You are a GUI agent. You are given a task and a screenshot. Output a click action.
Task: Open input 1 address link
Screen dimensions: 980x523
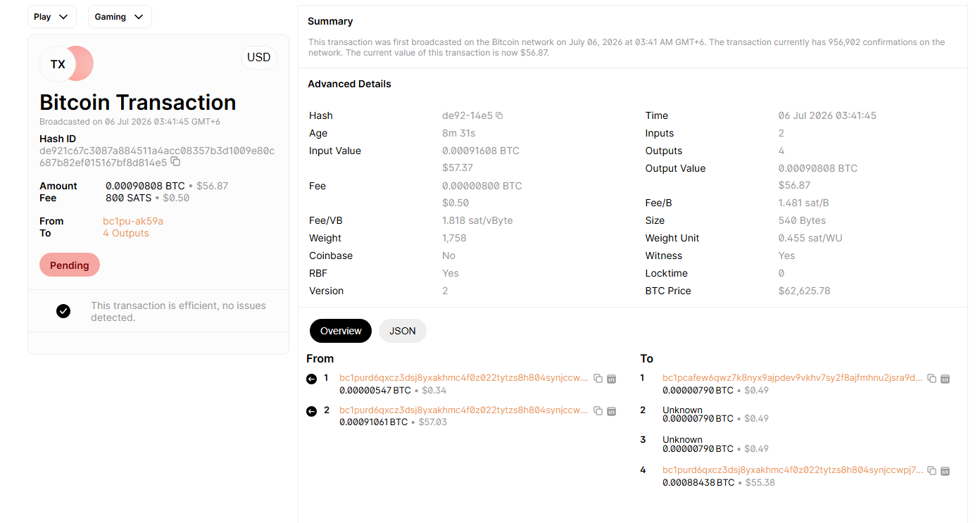click(x=463, y=378)
